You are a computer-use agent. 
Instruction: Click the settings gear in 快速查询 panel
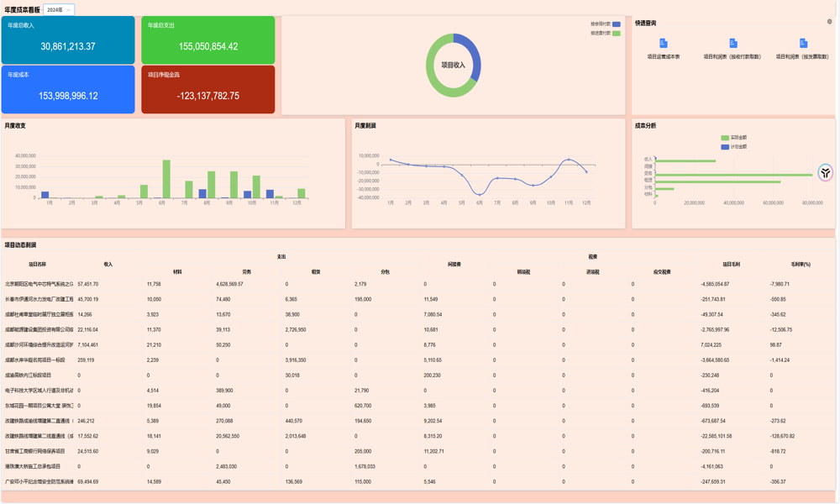829,22
